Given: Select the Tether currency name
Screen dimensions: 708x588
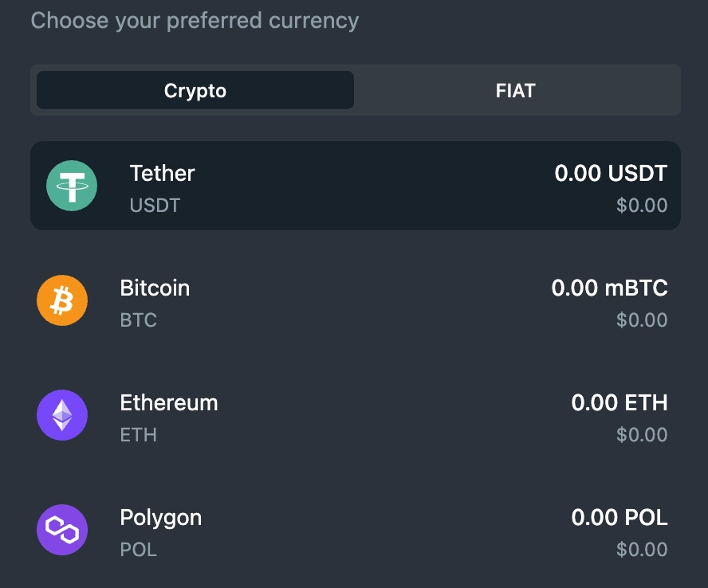Looking at the screenshot, I should 163,173.
